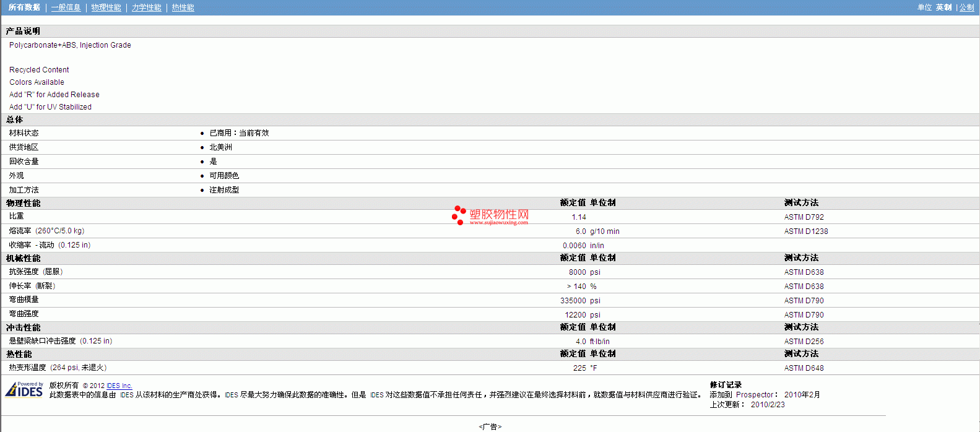Image resolution: width=980 pixels, height=432 pixels.
Task: Select flexural modulus value 335000
Action: [573, 301]
